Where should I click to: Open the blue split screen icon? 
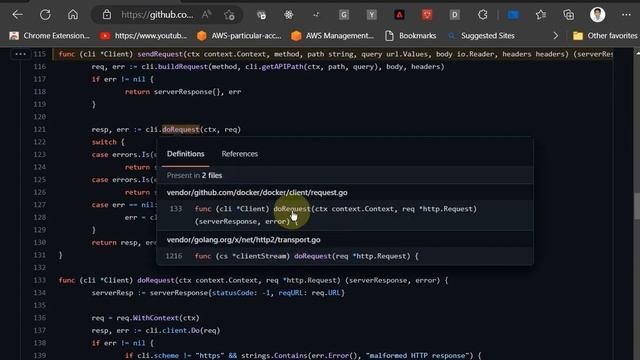[x=513, y=15]
